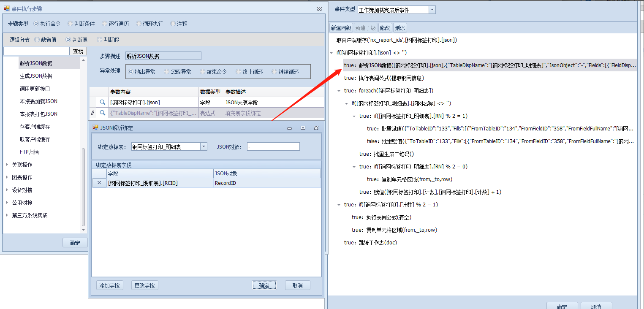Click magnifier icon in JSON来源字段 row
This screenshot has width=644, height=309.
(x=102, y=102)
